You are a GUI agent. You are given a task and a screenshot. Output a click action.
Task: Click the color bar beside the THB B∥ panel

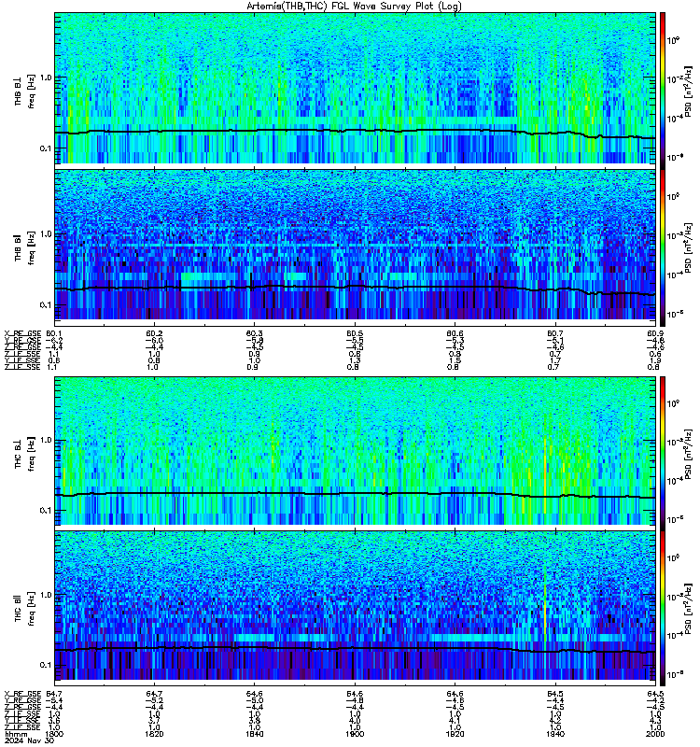663,247
